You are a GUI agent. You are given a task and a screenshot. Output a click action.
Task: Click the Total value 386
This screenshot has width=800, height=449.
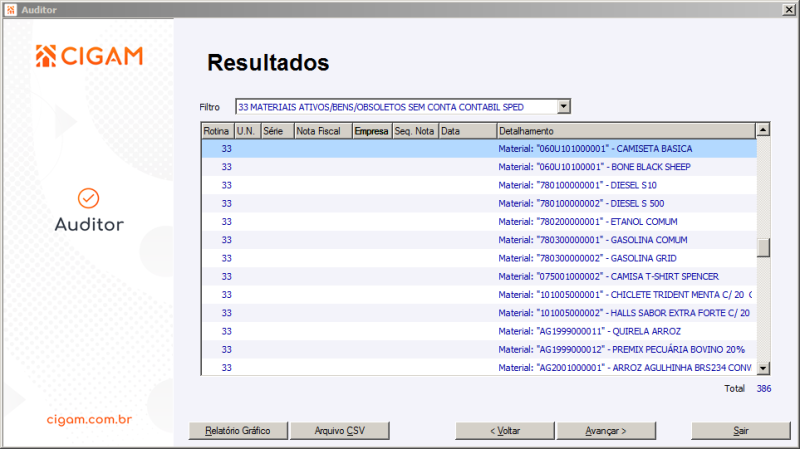(764, 389)
